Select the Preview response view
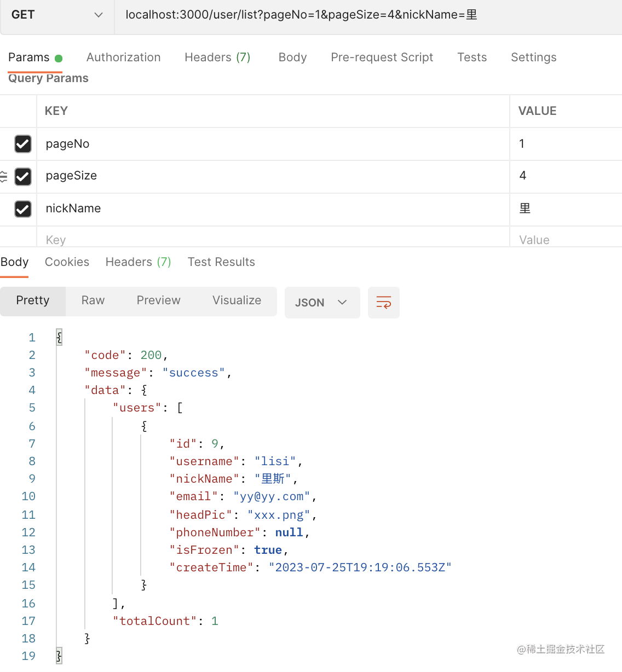The image size is (622, 672). (158, 300)
